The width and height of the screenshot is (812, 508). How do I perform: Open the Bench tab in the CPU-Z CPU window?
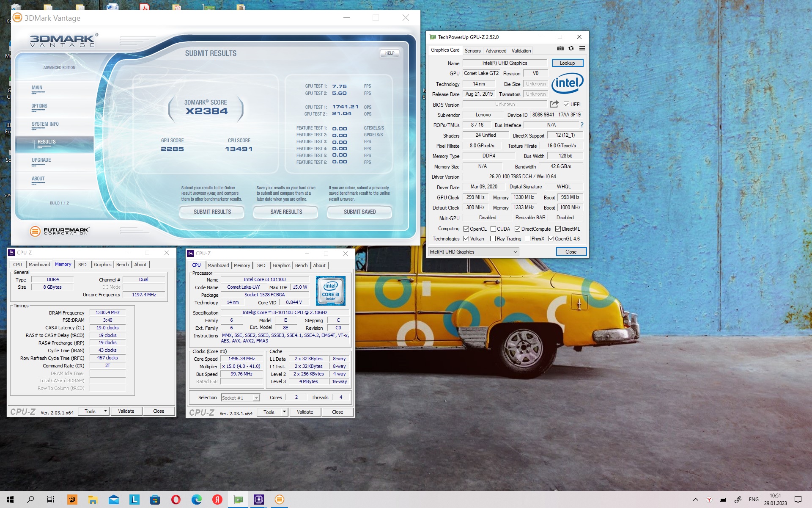pyautogui.click(x=301, y=265)
